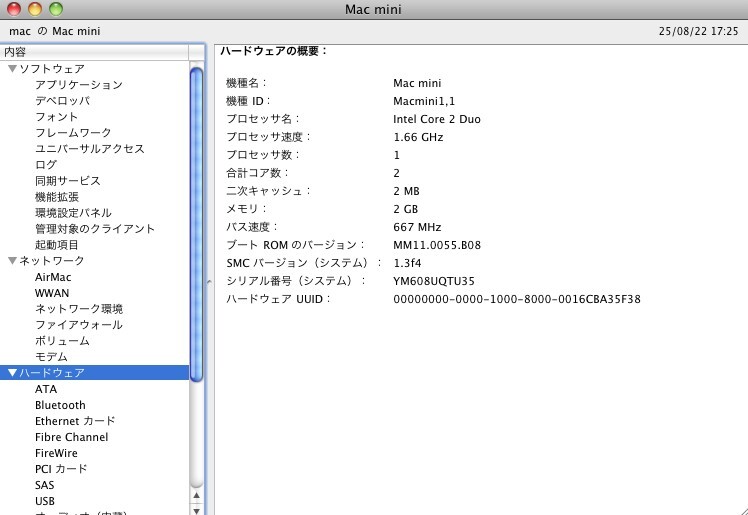Select Ethernet カード entry
Image resolution: width=748 pixels, height=515 pixels.
[x=75, y=421]
